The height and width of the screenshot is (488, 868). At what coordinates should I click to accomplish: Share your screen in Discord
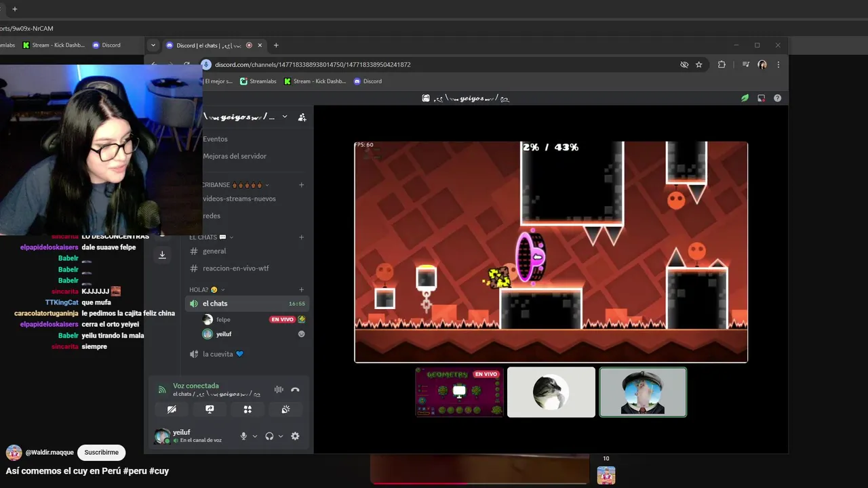(210, 409)
